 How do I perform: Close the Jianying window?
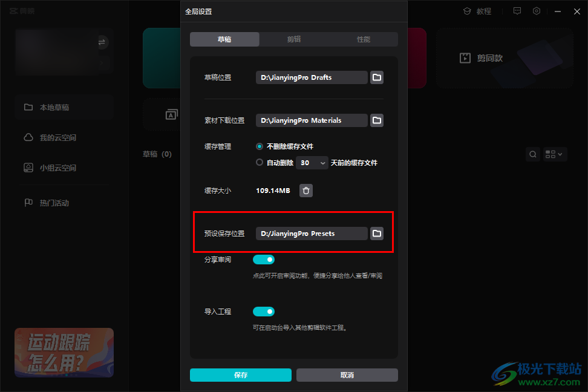[x=577, y=11]
